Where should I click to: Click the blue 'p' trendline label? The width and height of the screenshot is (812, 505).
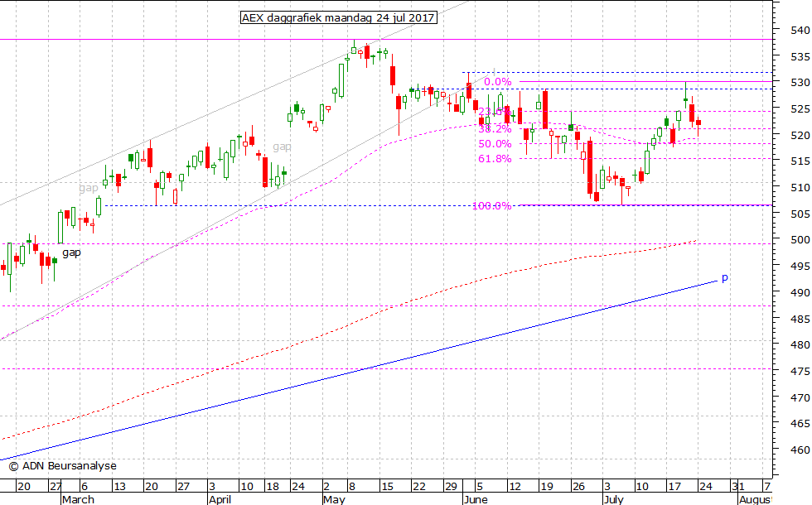[724, 278]
